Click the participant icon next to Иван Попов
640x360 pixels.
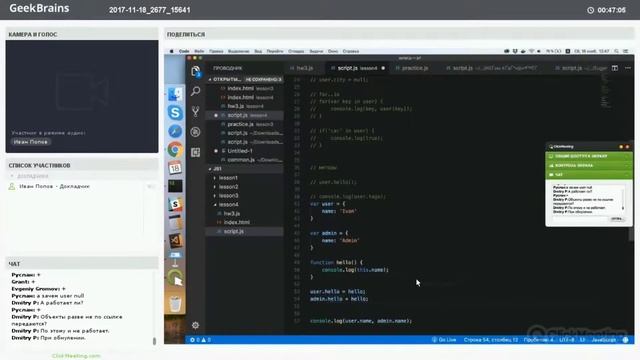pos(12,187)
